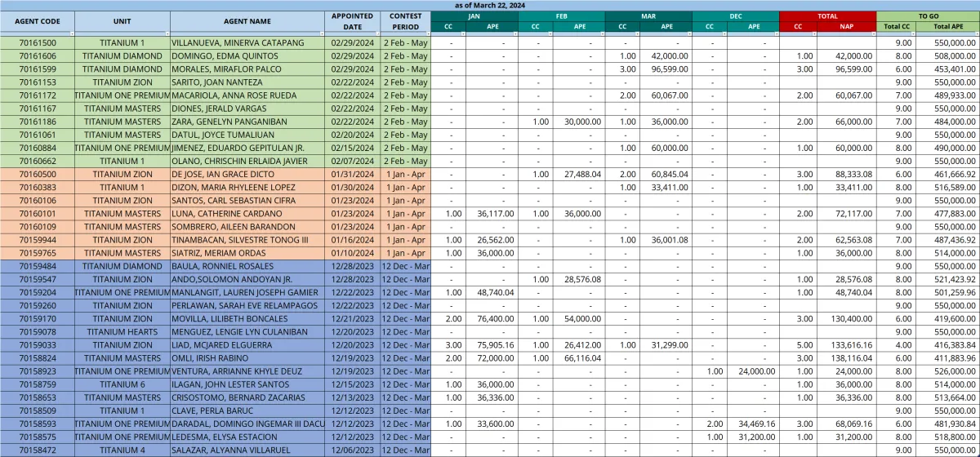
Task: Select the 27,488.04 FEB APE cell
Action: [x=579, y=174]
